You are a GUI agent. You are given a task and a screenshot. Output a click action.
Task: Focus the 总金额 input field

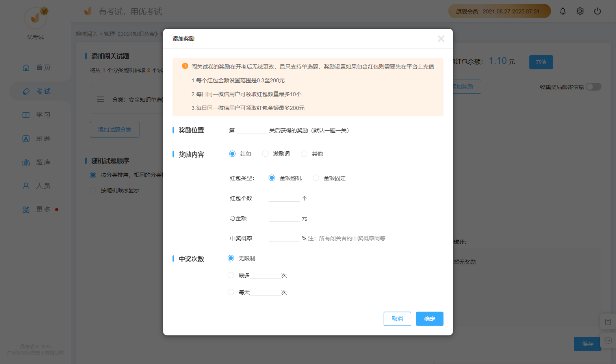(x=284, y=218)
